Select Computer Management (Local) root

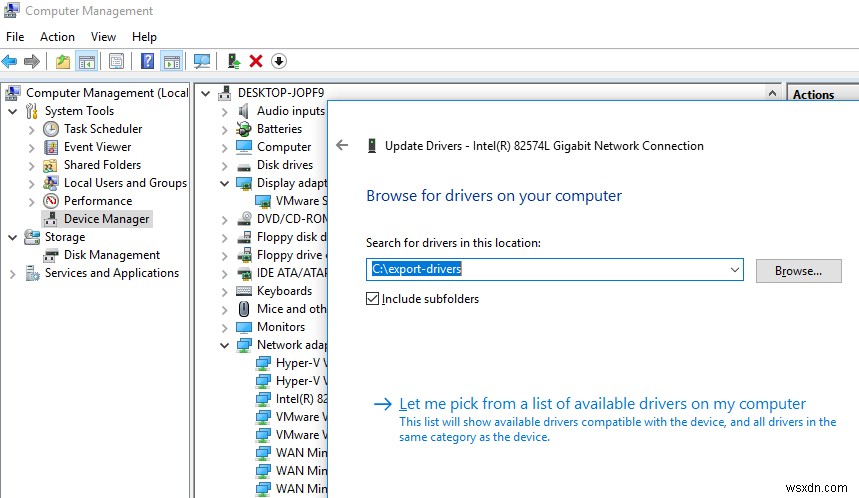(107, 93)
